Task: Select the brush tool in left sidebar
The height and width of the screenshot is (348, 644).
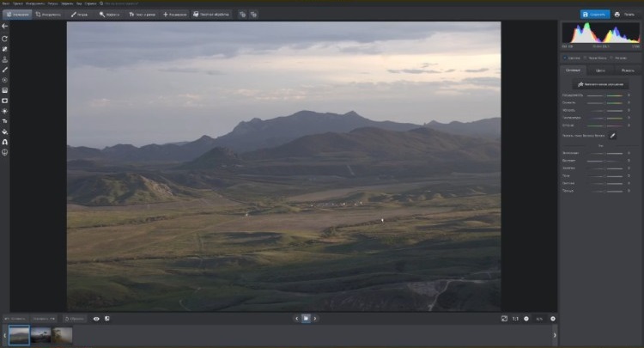Action: [x=5, y=70]
